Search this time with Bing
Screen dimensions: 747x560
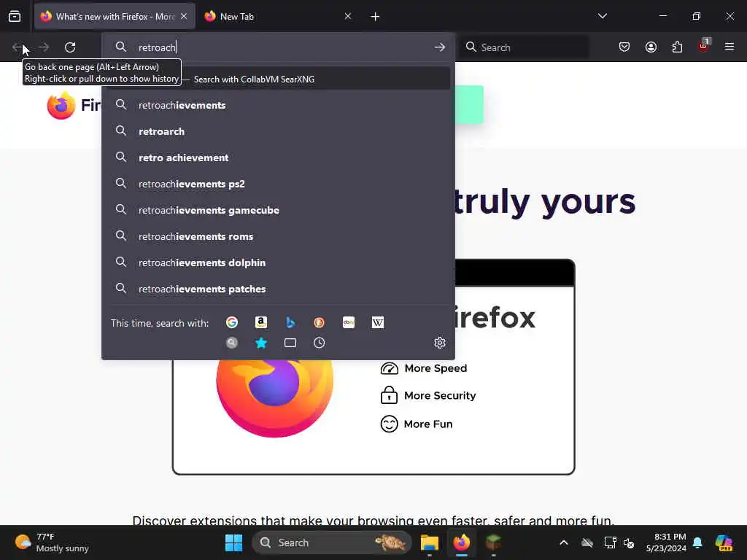(x=290, y=322)
